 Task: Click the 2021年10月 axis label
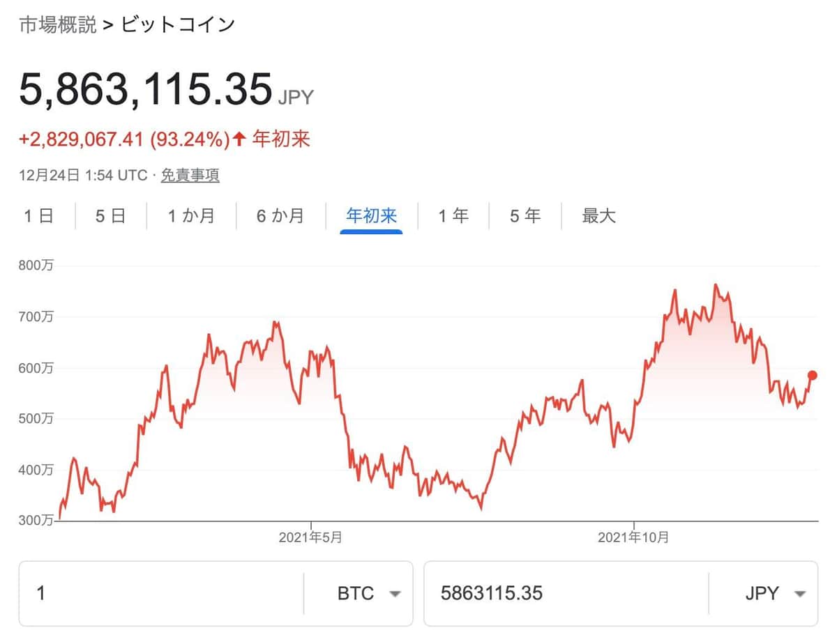(x=633, y=537)
